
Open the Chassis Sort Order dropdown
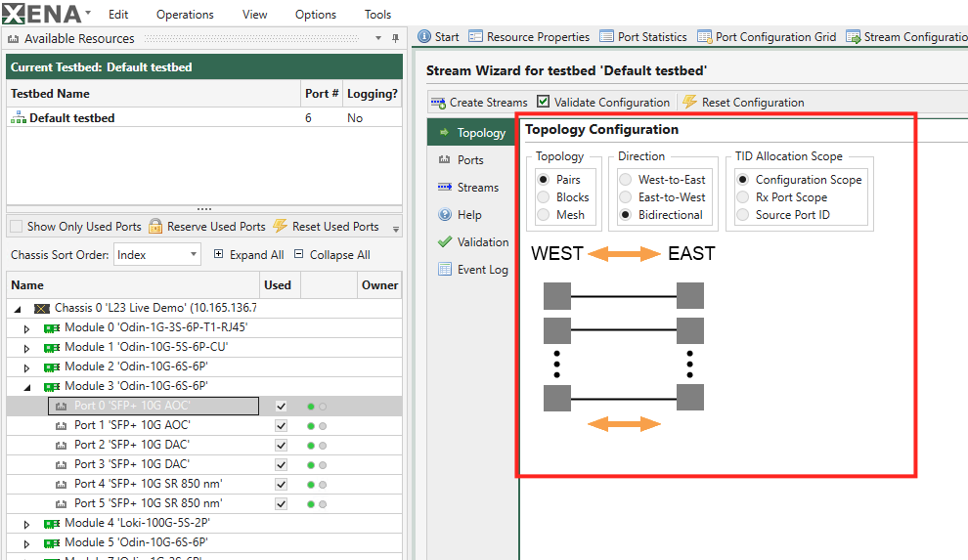(x=156, y=254)
